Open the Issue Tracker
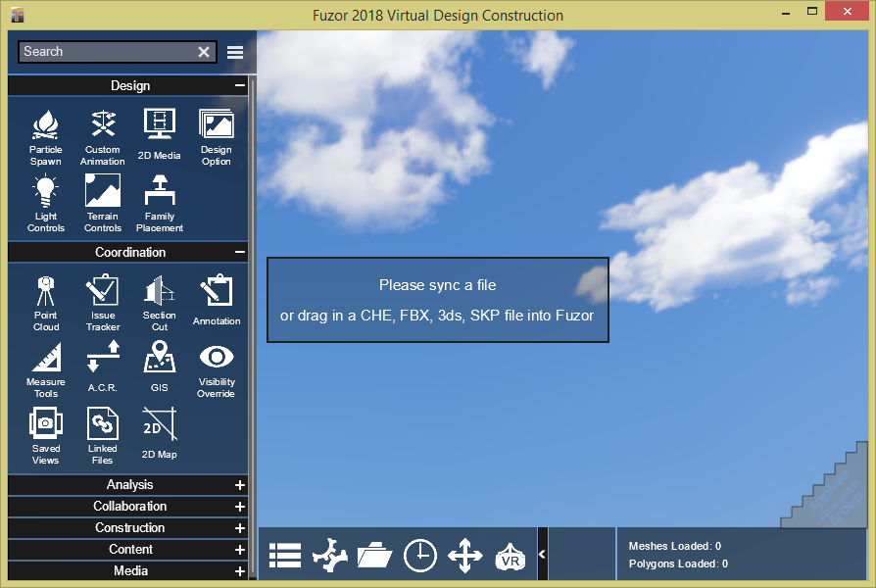876x588 pixels. pos(102,303)
